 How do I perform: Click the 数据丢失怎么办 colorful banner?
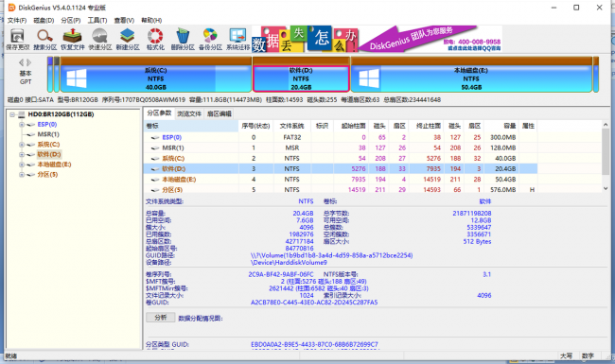(305, 39)
